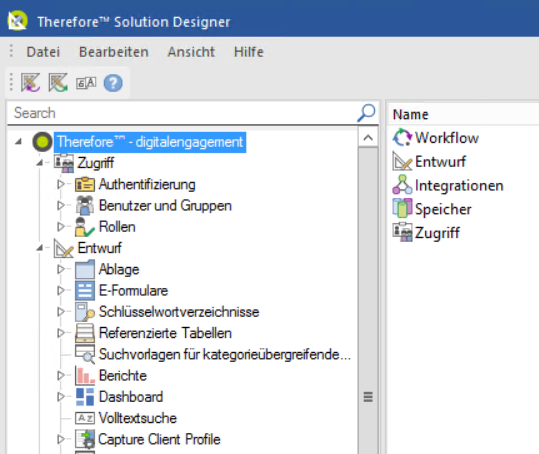539x454 pixels.
Task: Expand the Ablage node
Action: pos(61,269)
